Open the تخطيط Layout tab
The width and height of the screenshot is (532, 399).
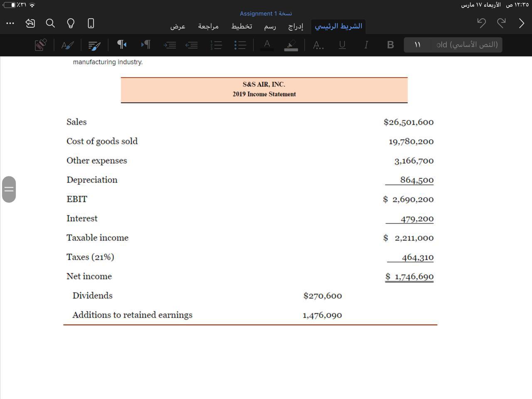pos(241,26)
